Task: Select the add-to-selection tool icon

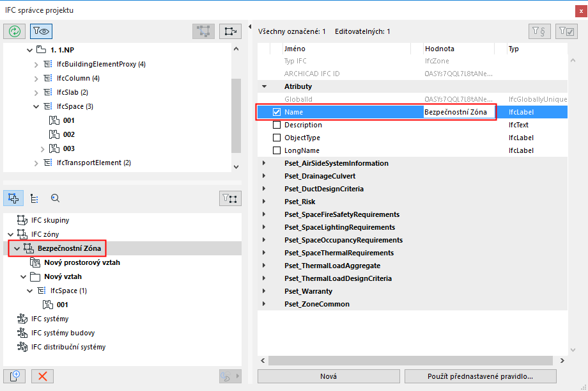Action: click(13, 198)
